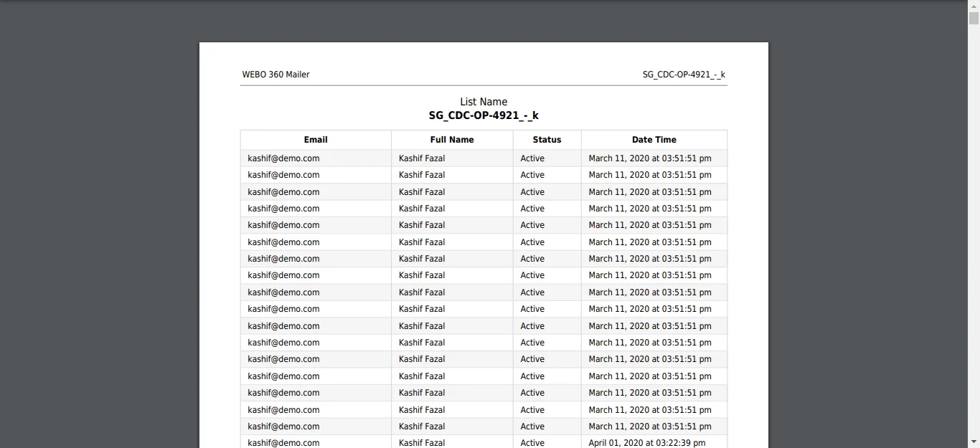Click the bold SG_CDC-OP-4921_-_k title
The width and height of the screenshot is (980, 448).
[x=484, y=115]
